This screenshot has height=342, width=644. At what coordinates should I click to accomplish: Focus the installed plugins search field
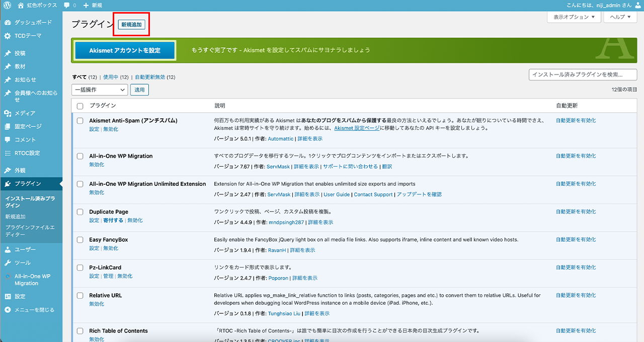coord(583,75)
